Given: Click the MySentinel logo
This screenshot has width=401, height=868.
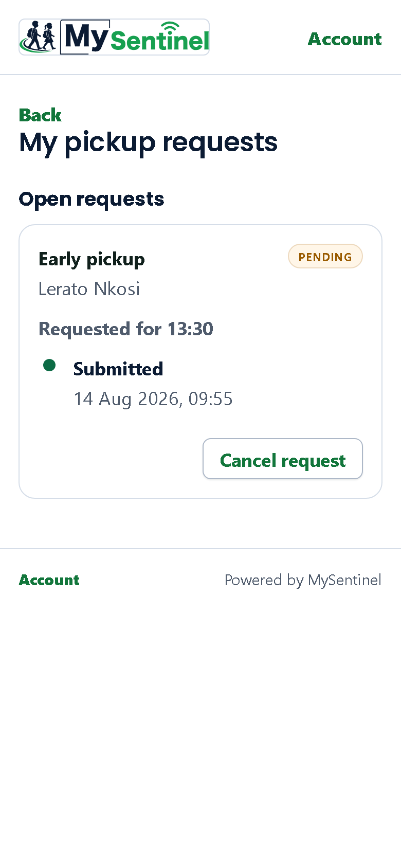Looking at the screenshot, I should pos(114,37).
